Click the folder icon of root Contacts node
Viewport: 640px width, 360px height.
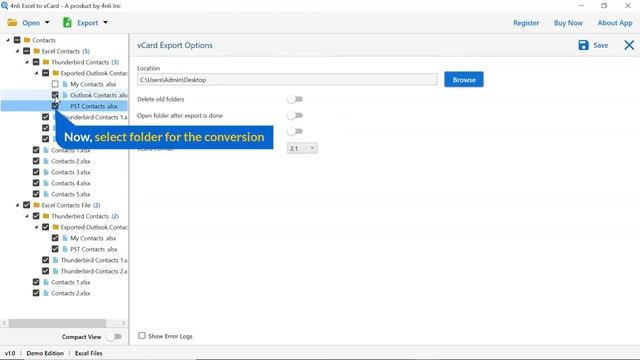click(x=27, y=40)
